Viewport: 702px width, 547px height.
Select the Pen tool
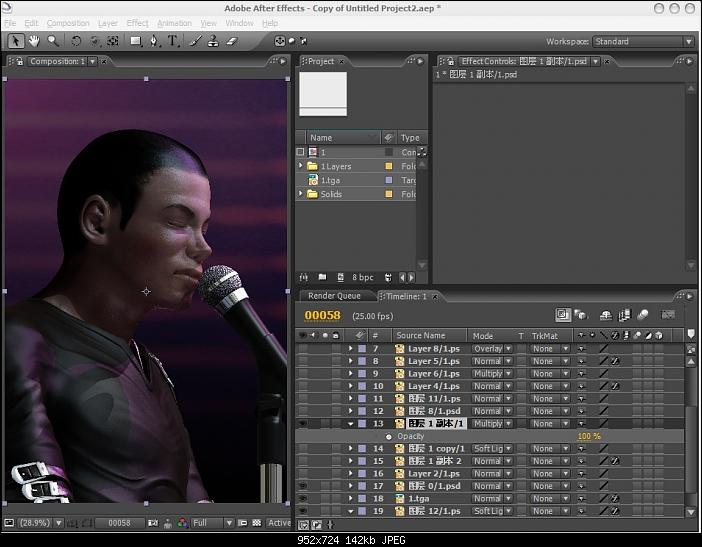point(153,41)
